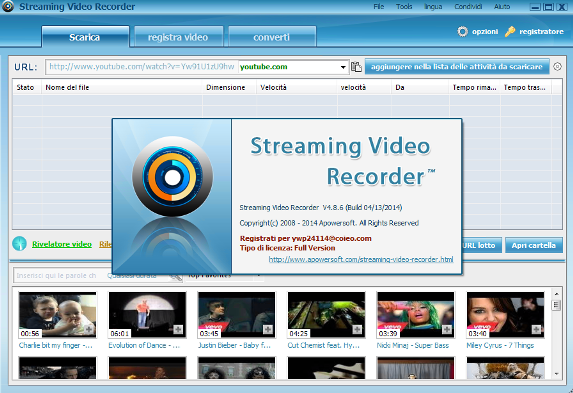Click the Apri cartella button
Viewport: 573px width, 393px height.
coord(534,245)
